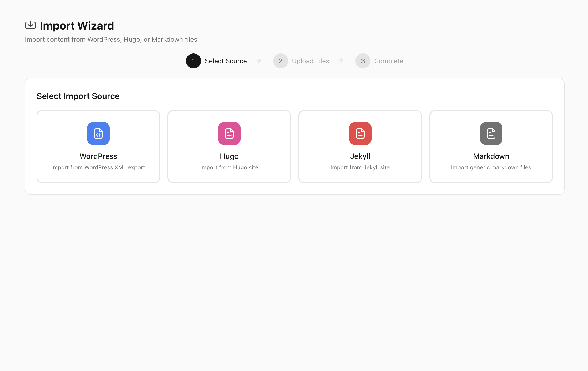This screenshot has height=371, width=588.
Task: Choose the Markdown import card title
Action: 491,156
